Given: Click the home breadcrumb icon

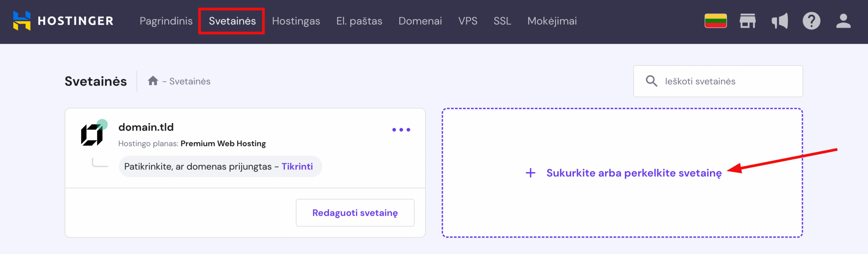Looking at the screenshot, I should (x=153, y=81).
